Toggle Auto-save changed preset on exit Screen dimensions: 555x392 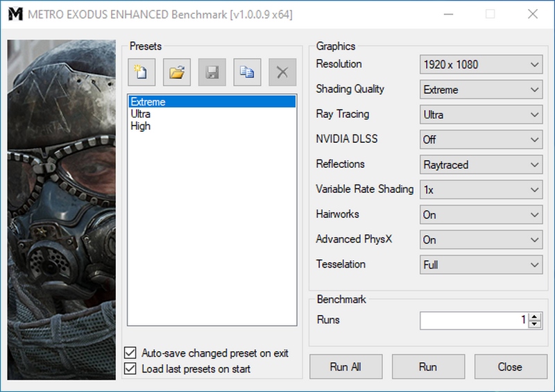[130, 353]
